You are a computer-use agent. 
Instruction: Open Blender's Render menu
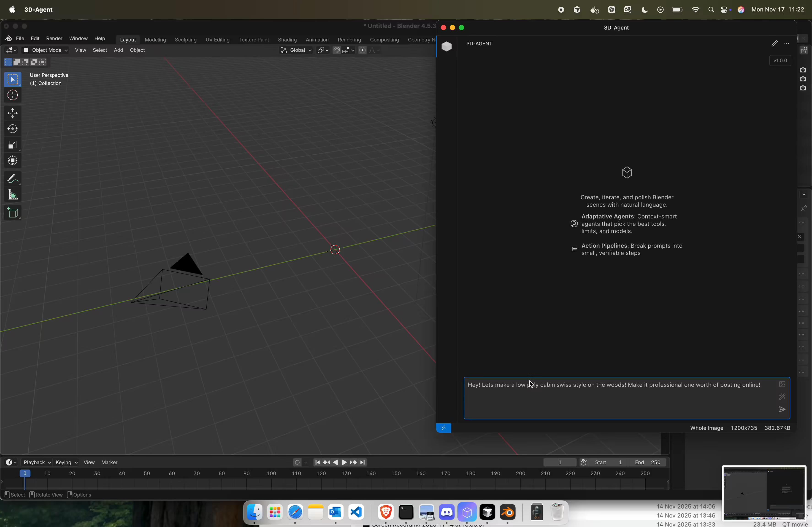coord(54,38)
